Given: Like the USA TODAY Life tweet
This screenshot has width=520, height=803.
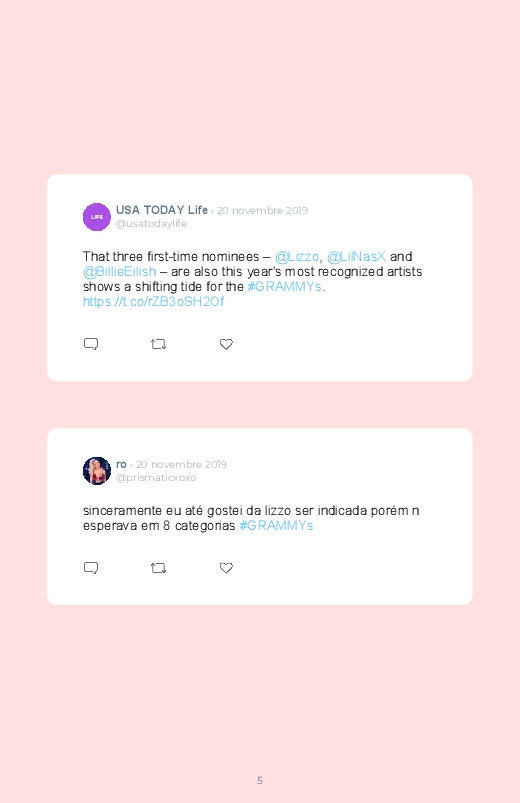Looking at the screenshot, I should 226,344.
